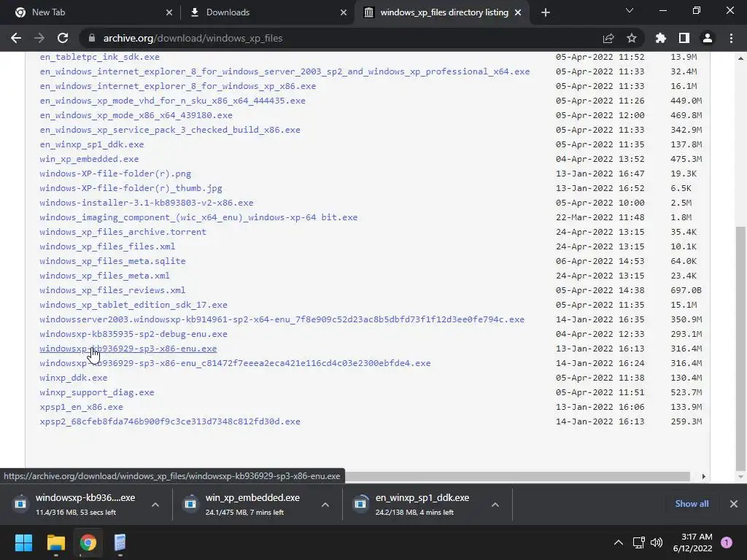Viewport: 747px width, 560px height.
Task: Open the volume speaker tray icon
Action: [x=657, y=542]
